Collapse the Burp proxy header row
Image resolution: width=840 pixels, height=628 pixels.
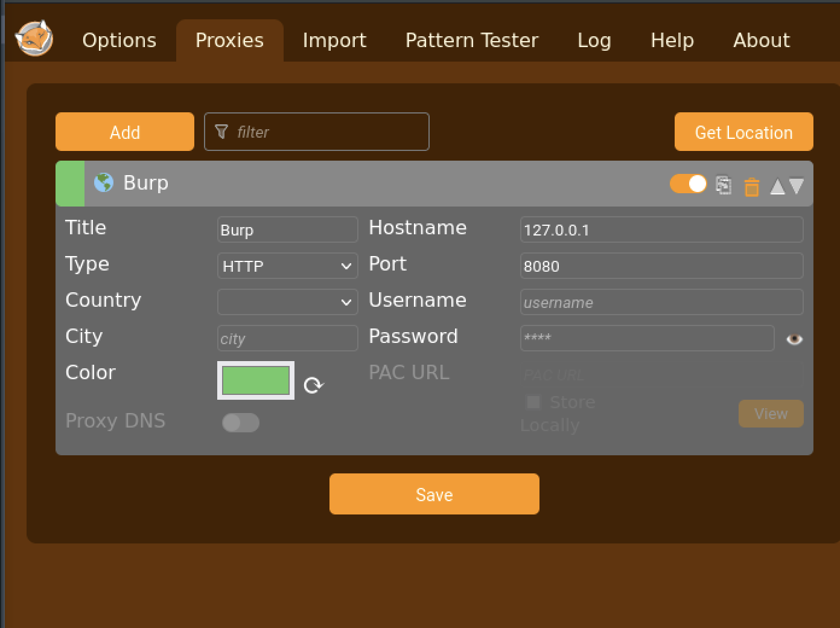point(434,184)
